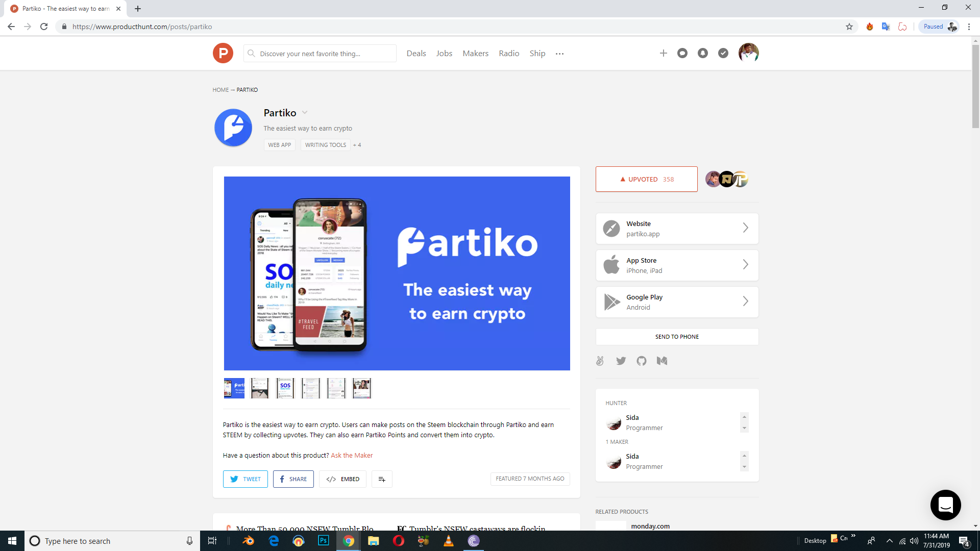980x551 pixels.
Task: Upvote Partiko
Action: click(x=646, y=179)
